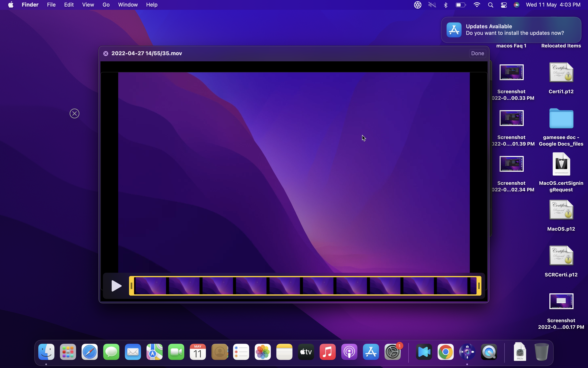
Task: Click the circled X button on the desktop
Action: [x=74, y=113]
